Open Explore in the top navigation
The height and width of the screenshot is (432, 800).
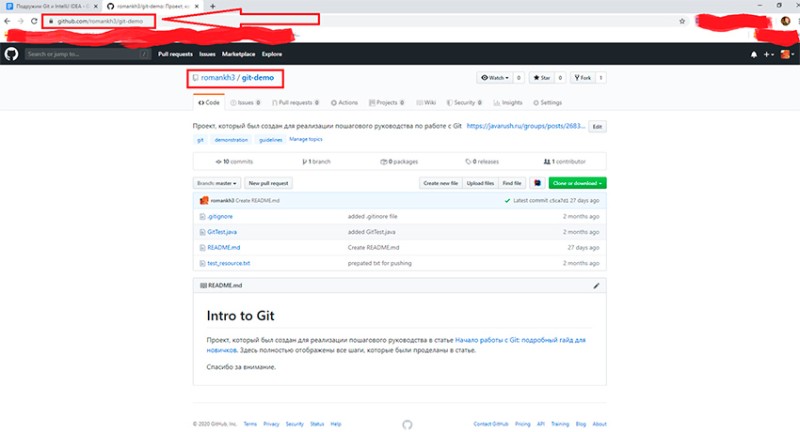272,54
